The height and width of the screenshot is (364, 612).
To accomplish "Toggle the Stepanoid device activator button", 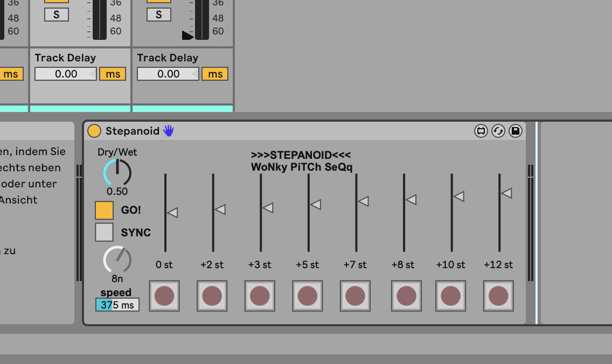I will coord(94,131).
